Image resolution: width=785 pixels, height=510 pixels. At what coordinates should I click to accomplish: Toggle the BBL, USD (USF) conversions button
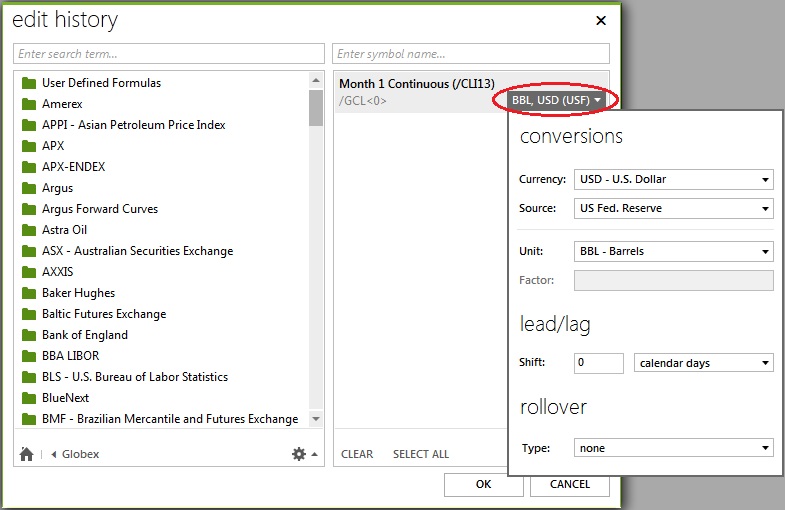(x=556, y=100)
